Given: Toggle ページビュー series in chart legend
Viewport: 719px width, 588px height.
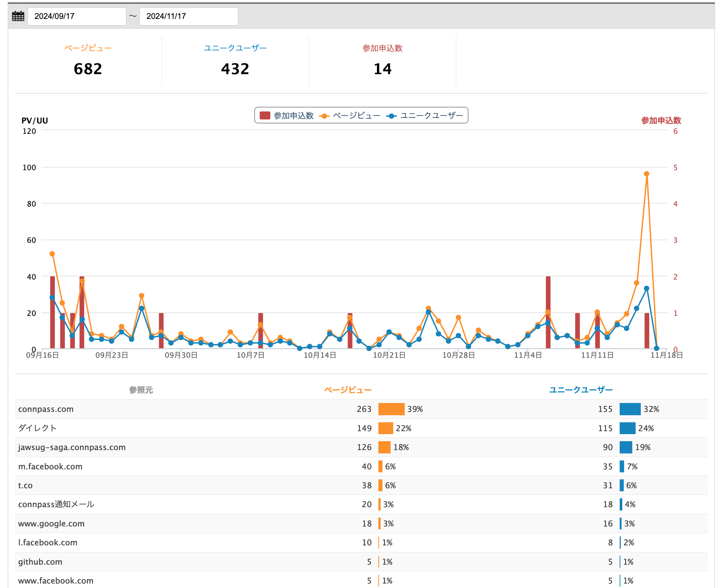Looking at the screenshot, I should (x=350, y=116).
